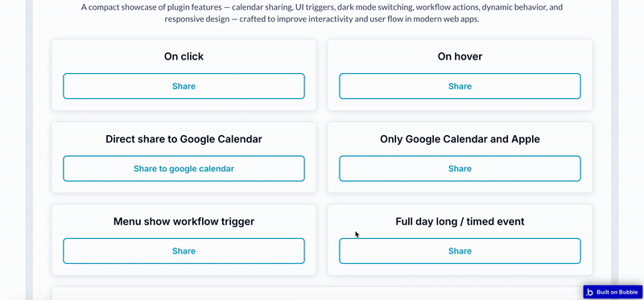Click the Bubble logo icon in badge
644x300 pixels.
point(590,292)
